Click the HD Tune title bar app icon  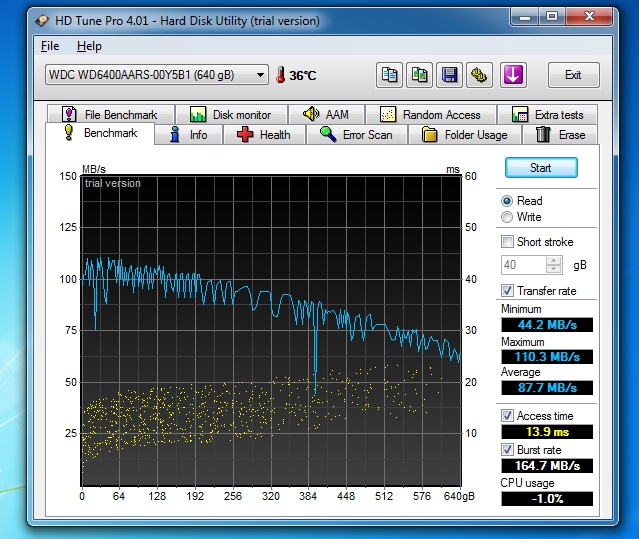pos(42,21)
